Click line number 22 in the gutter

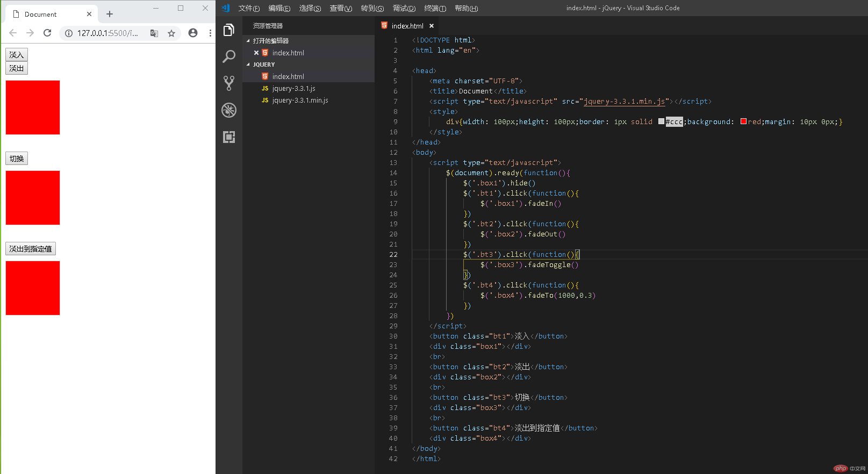[x=393, y=255]
